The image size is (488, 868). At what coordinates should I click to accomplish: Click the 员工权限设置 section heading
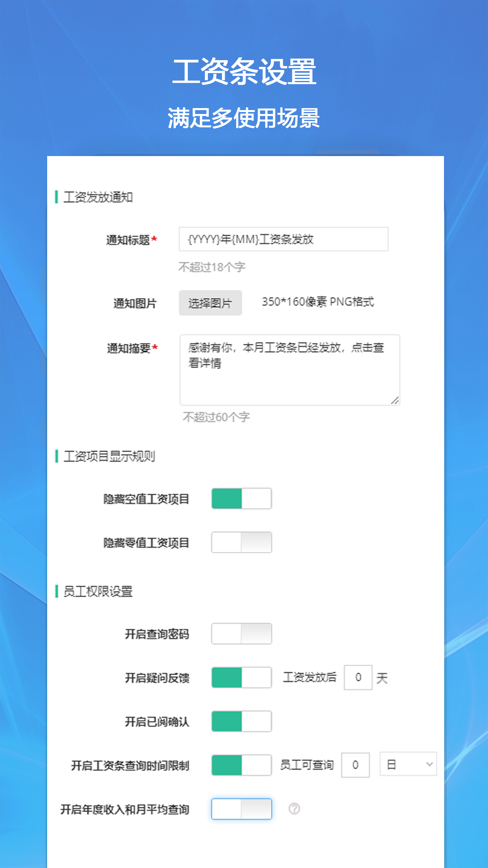pyautogui.click(x=98, y=591)
